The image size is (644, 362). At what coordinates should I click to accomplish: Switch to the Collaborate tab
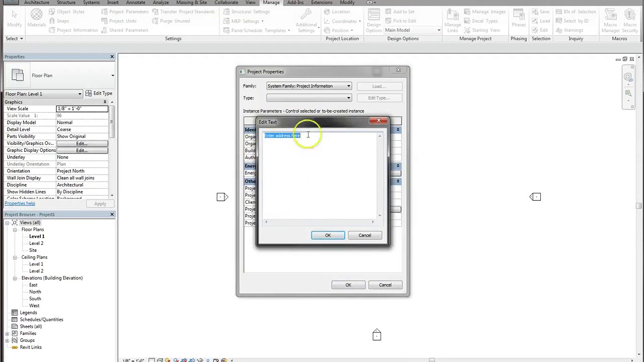(226, 3)
